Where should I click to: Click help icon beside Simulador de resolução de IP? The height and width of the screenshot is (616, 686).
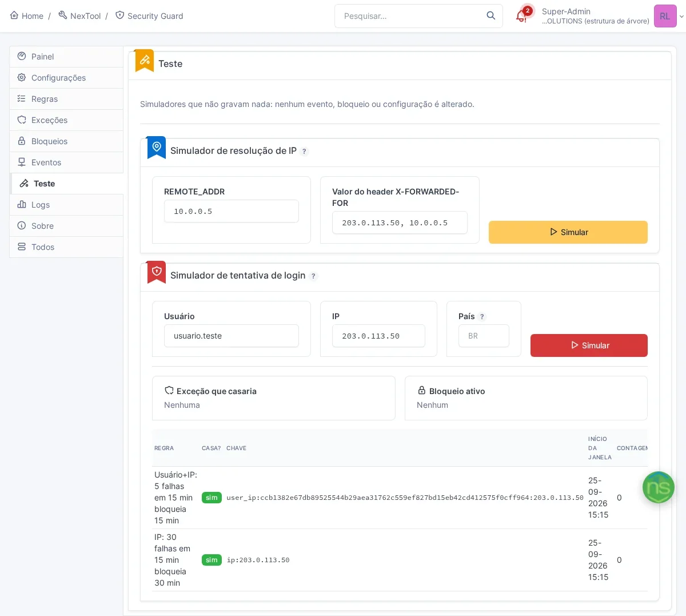[x=305, y=152]
